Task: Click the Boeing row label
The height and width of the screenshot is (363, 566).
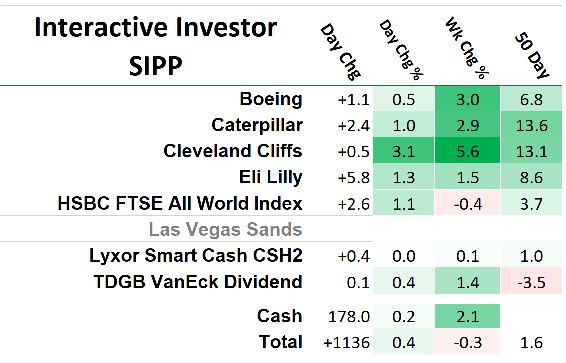Action: coord(271,99)
